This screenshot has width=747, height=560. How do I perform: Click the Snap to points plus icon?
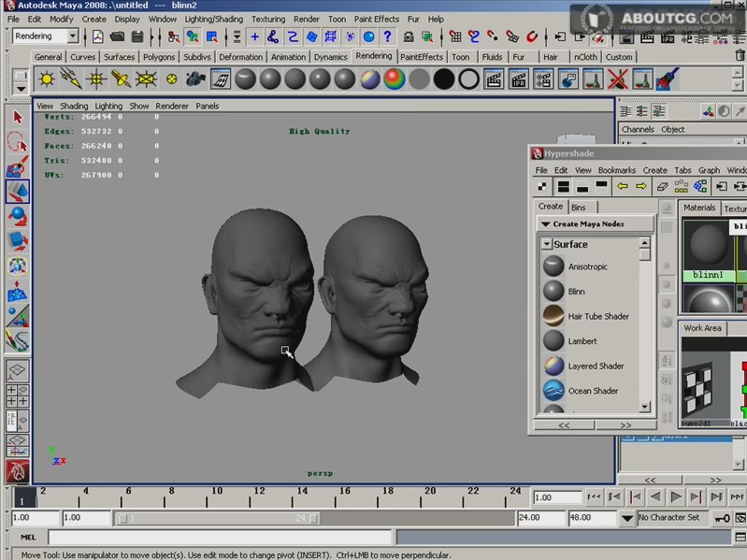[255, 36]
